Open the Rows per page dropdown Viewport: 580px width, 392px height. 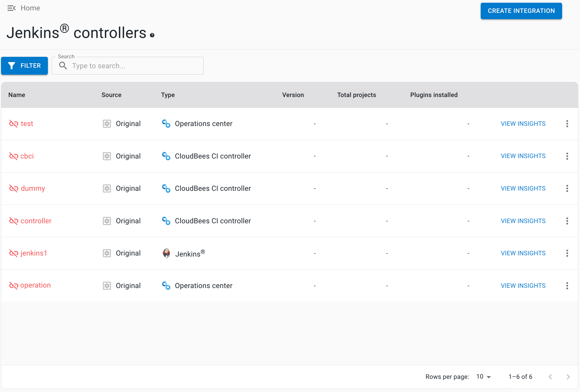point(483,377)
